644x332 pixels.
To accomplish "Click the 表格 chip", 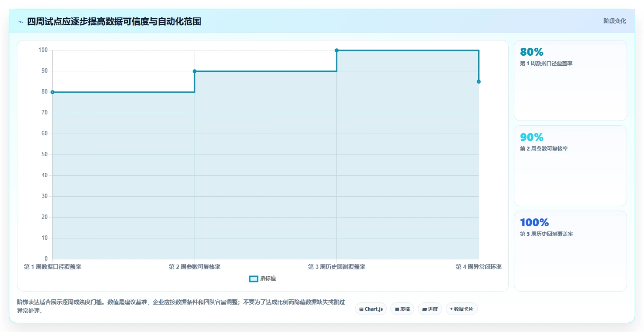I will click(x=402, y=309).
